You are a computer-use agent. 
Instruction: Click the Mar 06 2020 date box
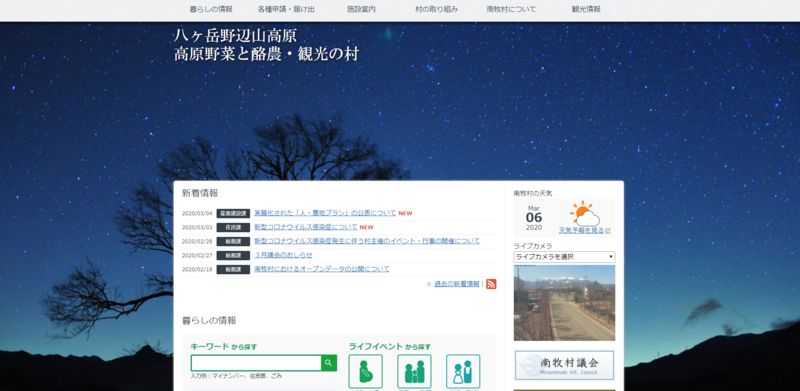coord(534,218)
